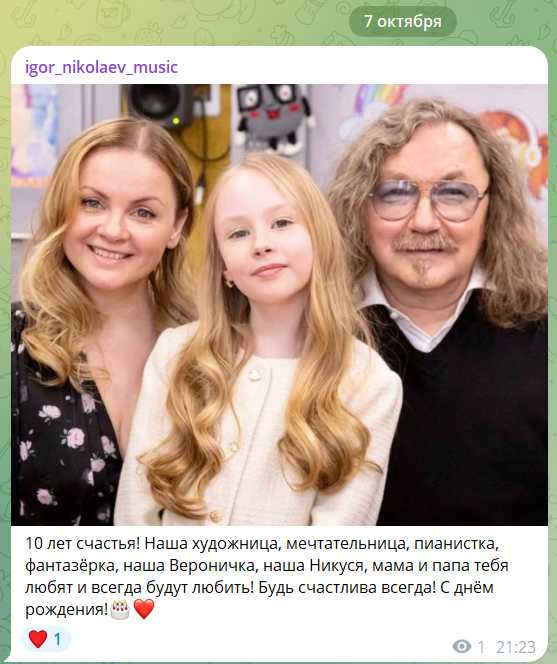Click the man wearing tinted glasses
The height and width of the screenshot is (664, 557).
[441, 305]
